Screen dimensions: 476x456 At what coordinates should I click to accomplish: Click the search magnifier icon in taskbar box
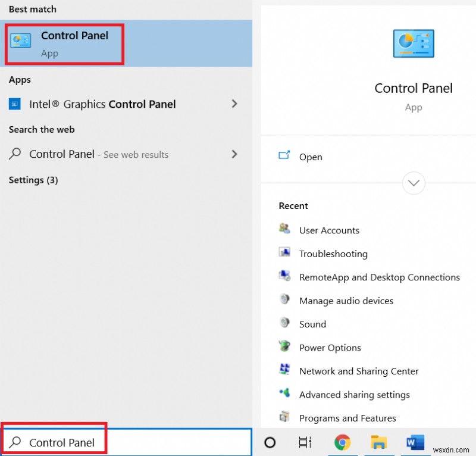(15, 442)
